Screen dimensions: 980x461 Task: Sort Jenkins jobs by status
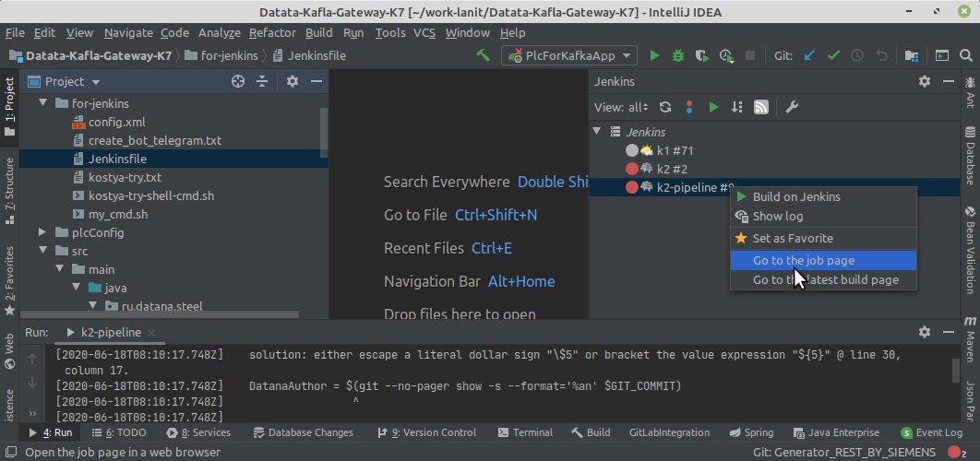pyautogui.click(x=737, y=108)
